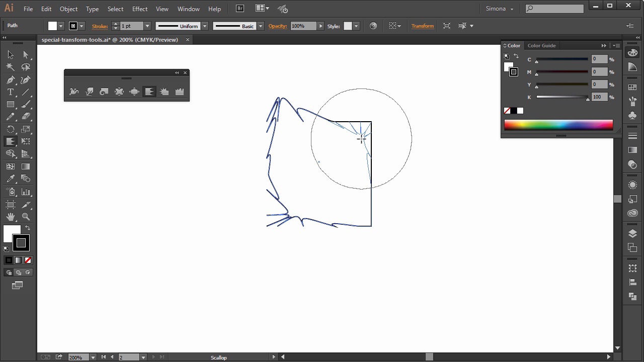The height and width of the screenshot is (362, 644).
Task: Open the zoom level dropdown at bottom
Action: coord(93,357)
